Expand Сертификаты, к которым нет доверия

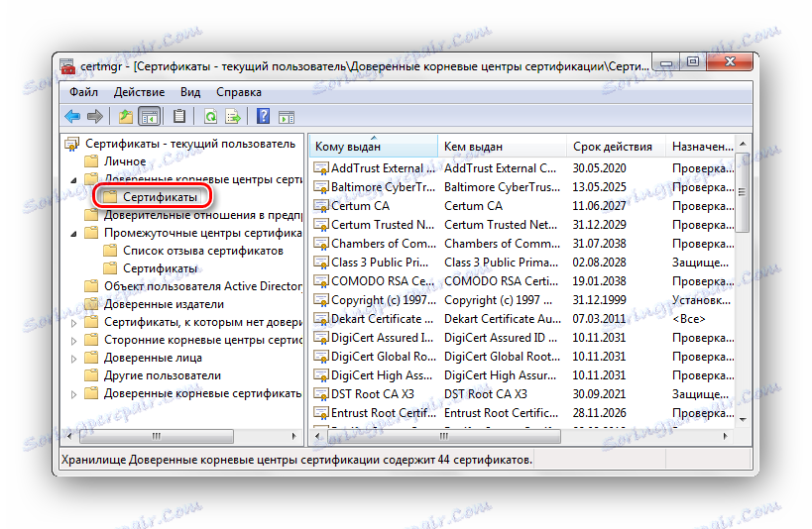73,323
